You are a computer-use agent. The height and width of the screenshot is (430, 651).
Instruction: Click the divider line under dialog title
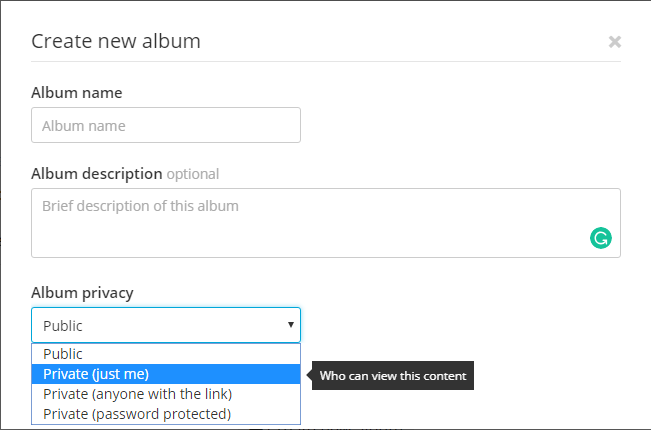pos(326,61)
